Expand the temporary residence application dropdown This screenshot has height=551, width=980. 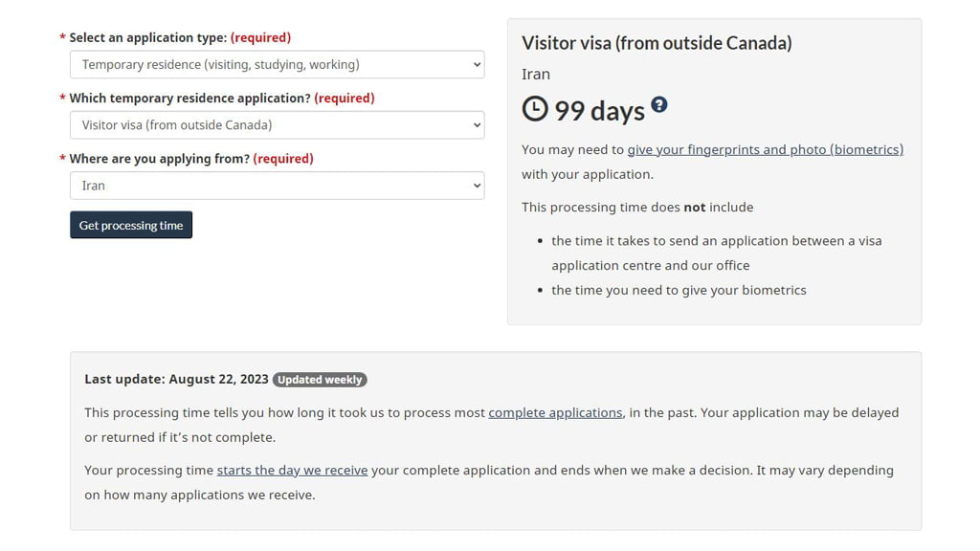pos(277,125)
